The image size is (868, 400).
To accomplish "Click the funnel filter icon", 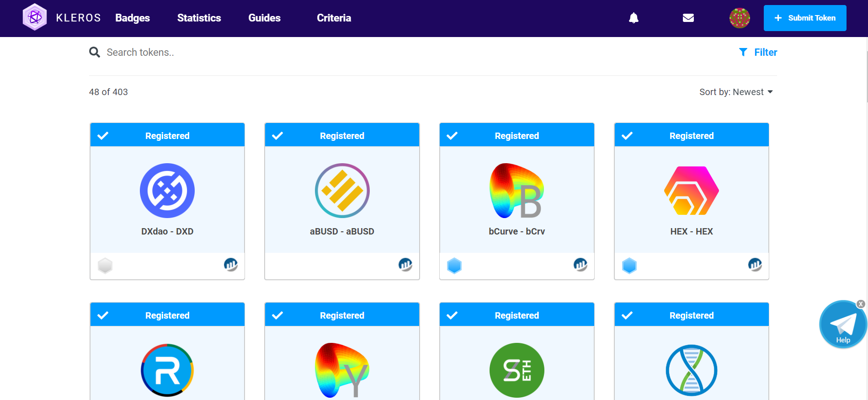I will [743, 52].
